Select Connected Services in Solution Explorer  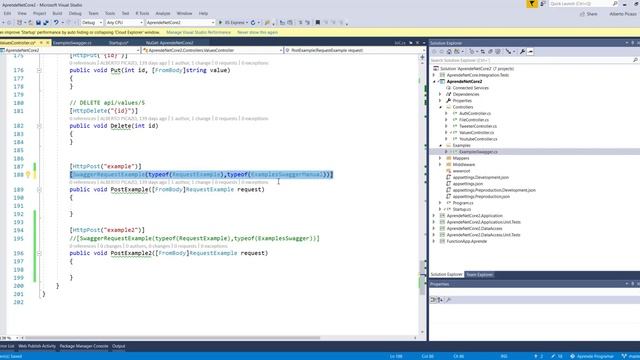tap(470, 88)
